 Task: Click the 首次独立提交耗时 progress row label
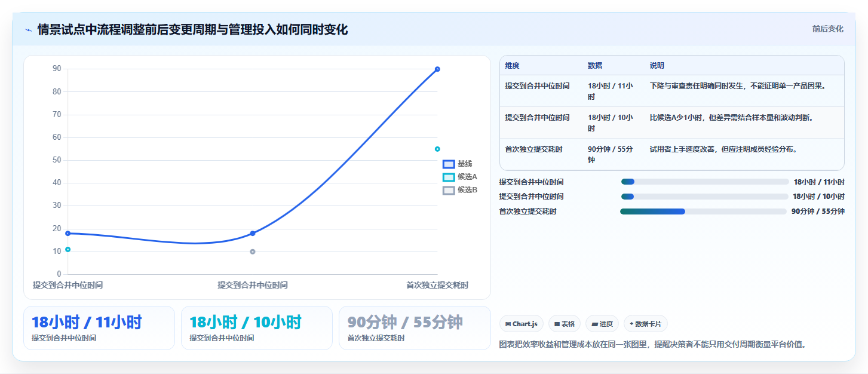coord(527,211)
